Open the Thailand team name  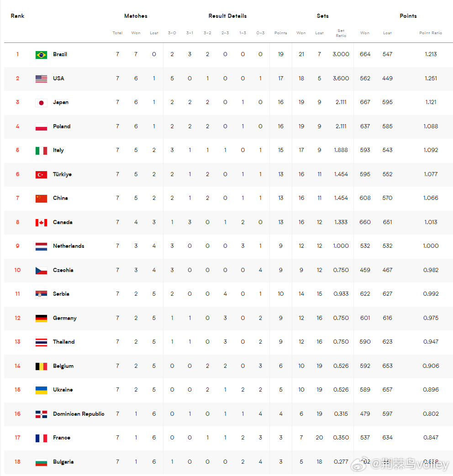tap(64, 342)
